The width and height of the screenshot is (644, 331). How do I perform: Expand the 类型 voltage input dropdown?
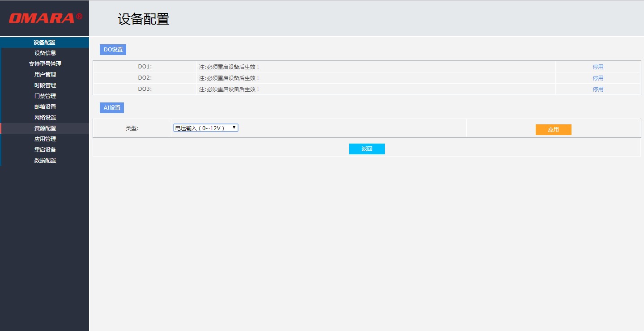point(206,128)
